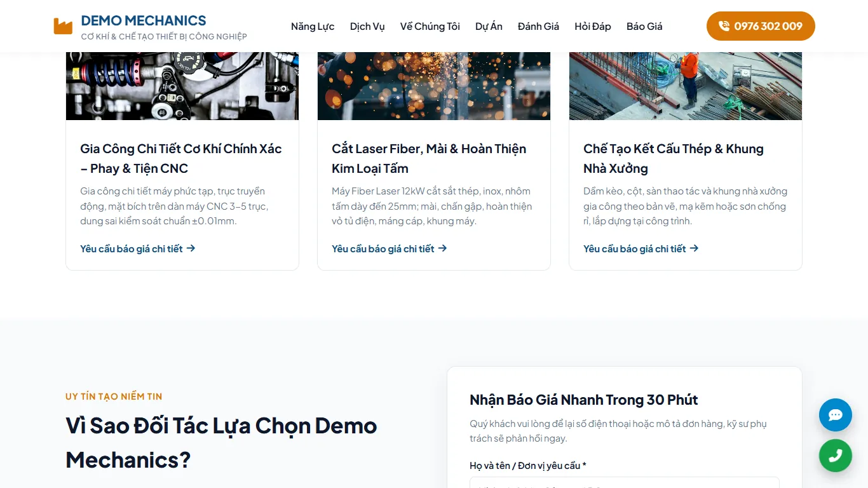The width and height of the screenshot is (868, 488).
Task: Open the Năng Lực menu item
Action: [313, 26]
